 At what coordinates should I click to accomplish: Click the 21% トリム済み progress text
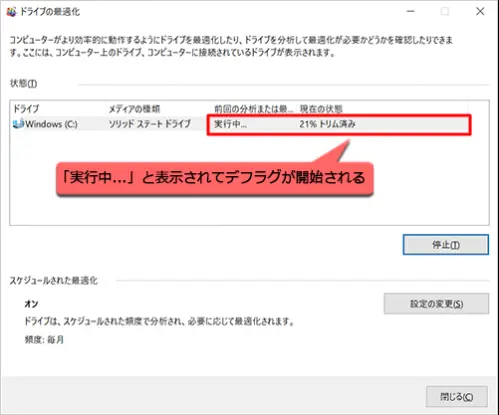point(327,124)
